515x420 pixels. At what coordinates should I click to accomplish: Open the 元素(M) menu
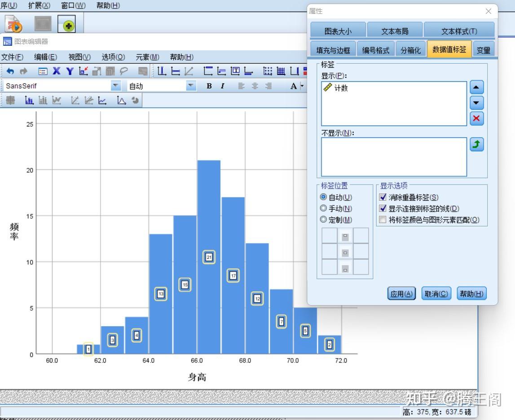point(147,57)
